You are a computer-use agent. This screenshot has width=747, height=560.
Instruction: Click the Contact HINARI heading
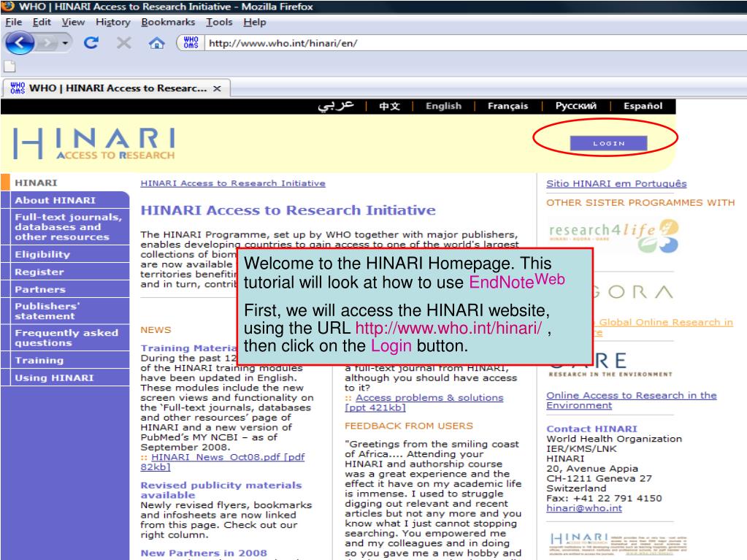click(x=591, y=429)
